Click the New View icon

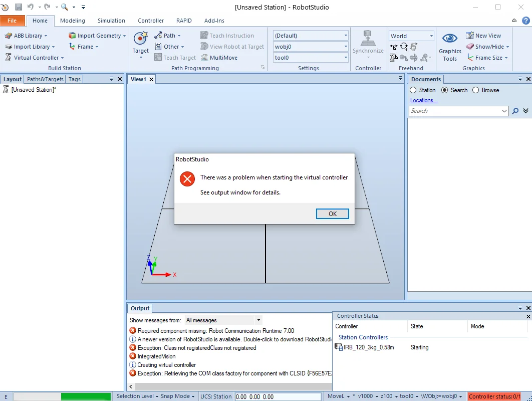[x=469, y=35]
